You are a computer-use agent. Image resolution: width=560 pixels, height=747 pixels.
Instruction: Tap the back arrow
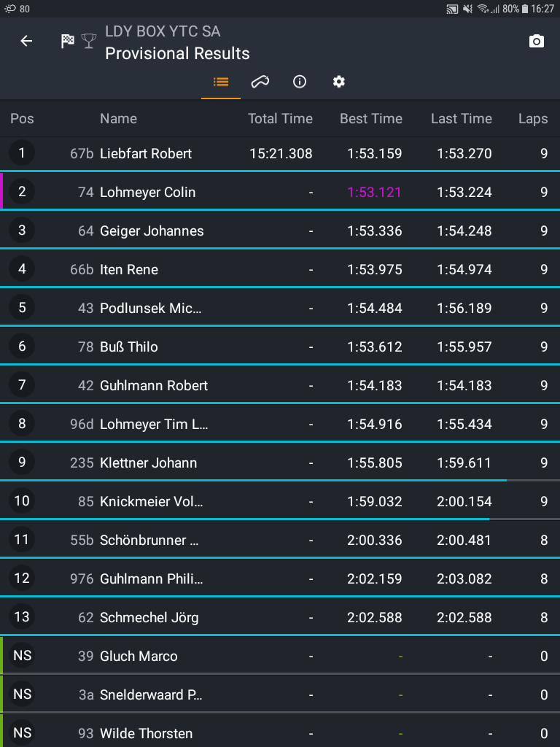[x=26, y=42]
